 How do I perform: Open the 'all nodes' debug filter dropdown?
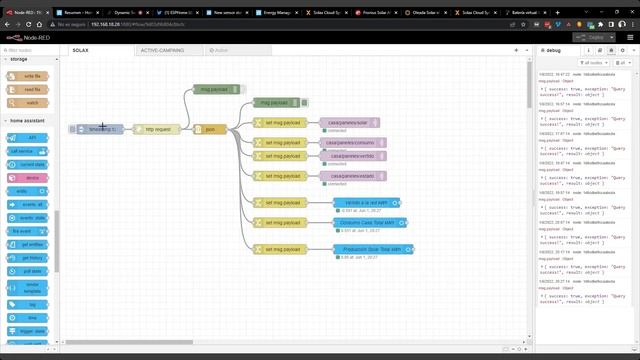[x=593, y=63]
